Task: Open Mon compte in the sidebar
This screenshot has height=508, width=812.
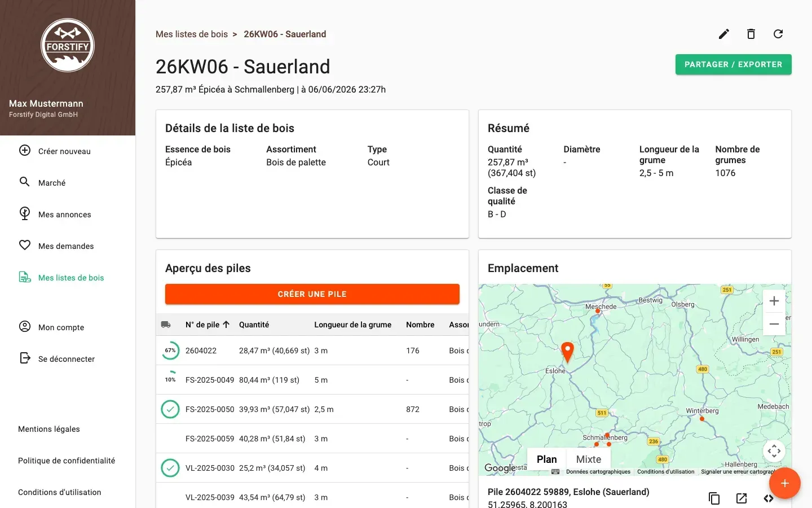Action: tap(68, 327)
